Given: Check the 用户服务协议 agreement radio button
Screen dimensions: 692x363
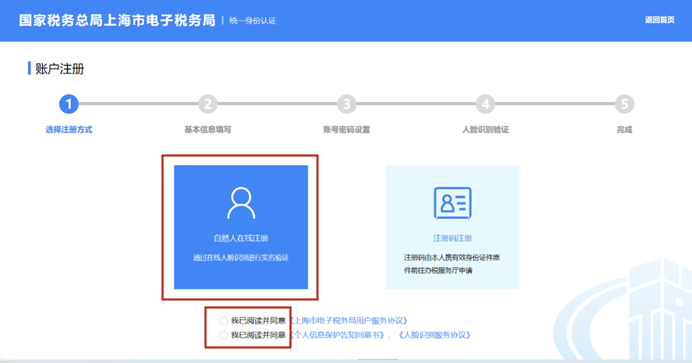Looking at the screenshot, I should pos(224,321).
